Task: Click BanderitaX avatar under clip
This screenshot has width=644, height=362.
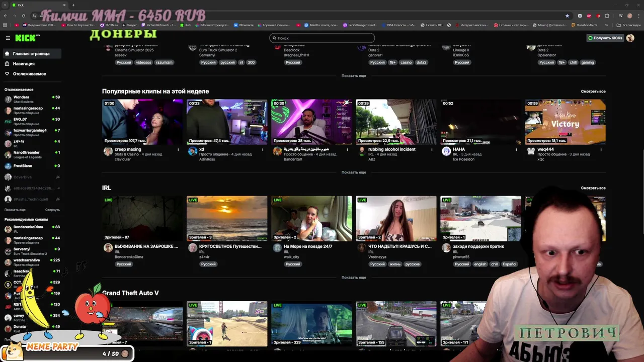Action: pyautogui.click(x=277, y=151)
